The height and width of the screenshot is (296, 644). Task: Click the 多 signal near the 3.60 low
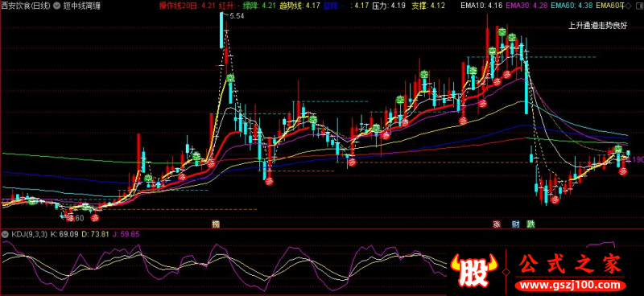pos(70,218)
